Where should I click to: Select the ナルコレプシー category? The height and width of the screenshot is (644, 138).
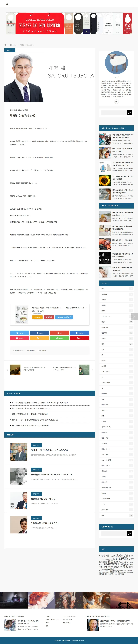coord(116,316)
